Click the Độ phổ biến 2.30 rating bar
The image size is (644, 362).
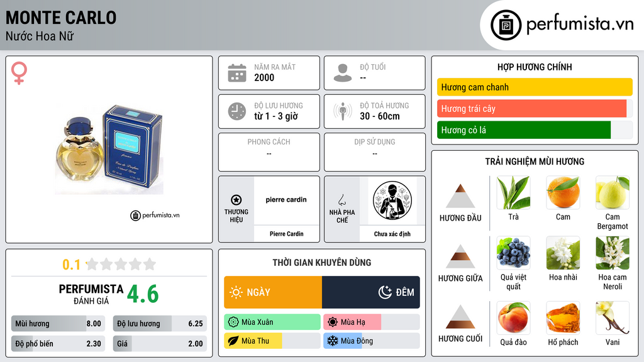tap(58, 344)
